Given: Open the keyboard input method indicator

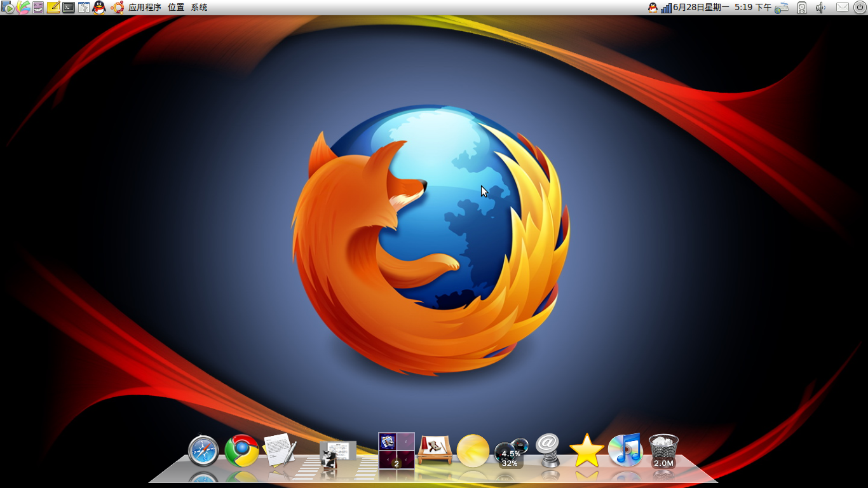Looking at the screenshot, I should coord(782,8).
